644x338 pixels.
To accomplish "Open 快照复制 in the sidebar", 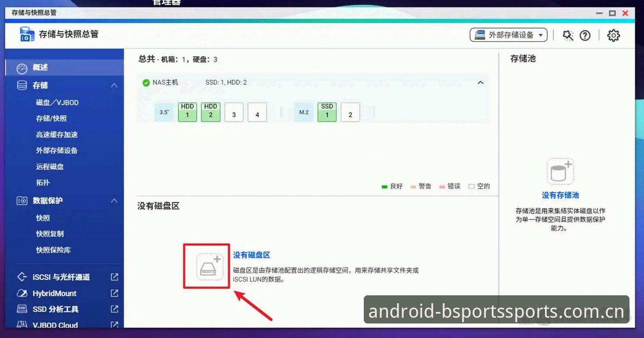I will (x=50, y=234).
